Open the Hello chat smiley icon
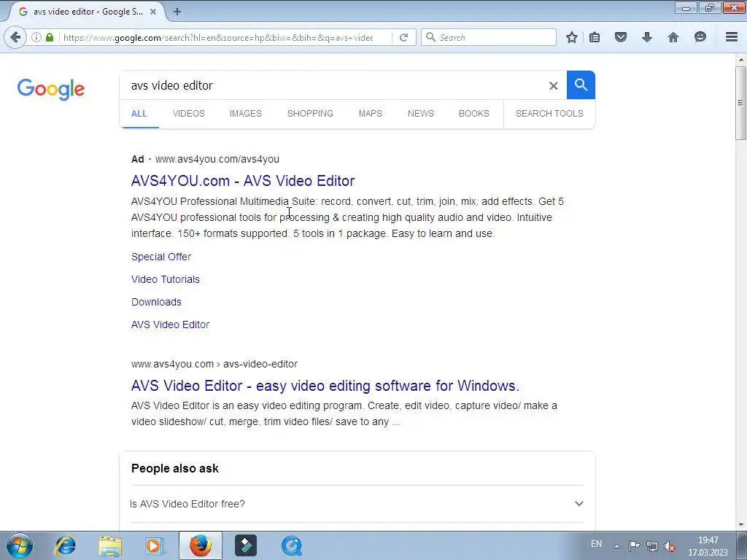747x560 pixels. click(700, 37)
